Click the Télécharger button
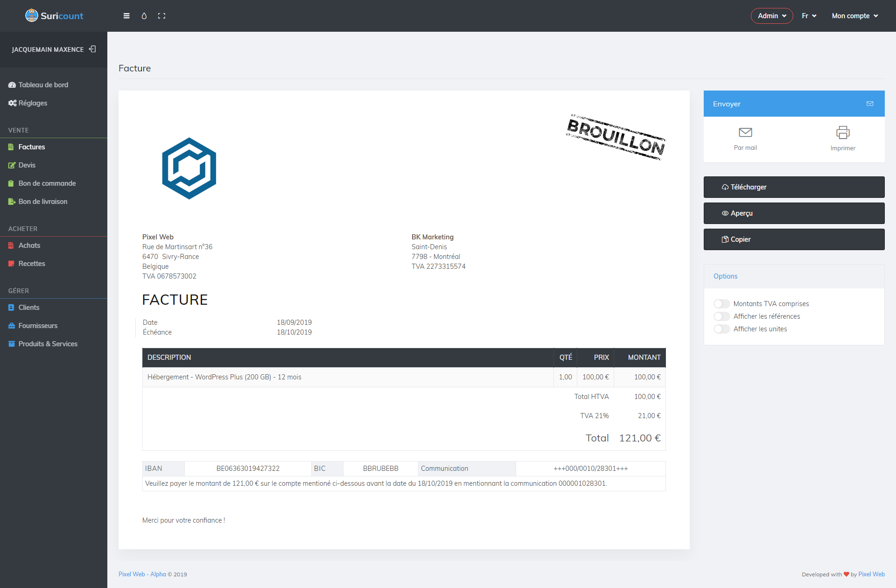This screenshot has height=588, width=896. pyautogui.click(x=794, y=187)
